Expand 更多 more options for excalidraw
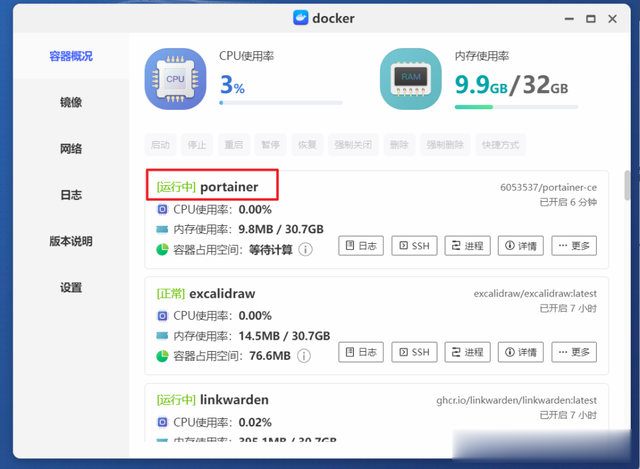The height and width of the screenshot is (469, 640). pos(574,352)
